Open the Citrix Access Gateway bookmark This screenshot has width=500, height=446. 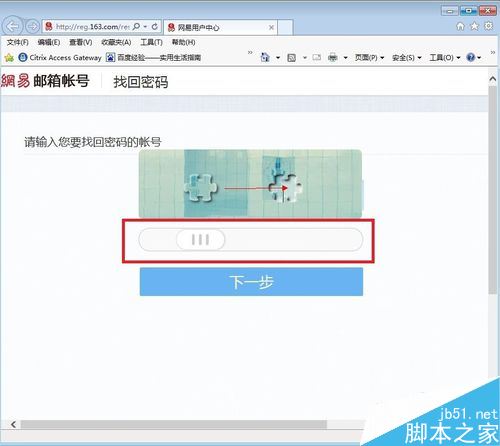pos(60,57)
